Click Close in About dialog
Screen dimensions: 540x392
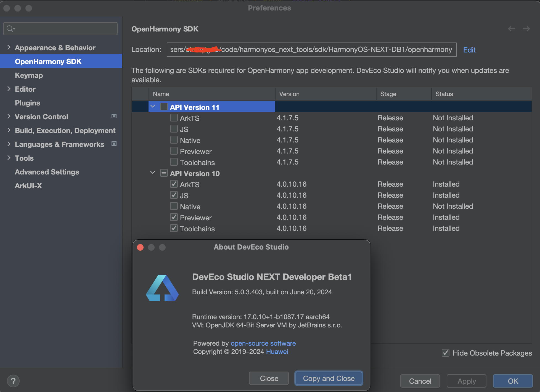pyautogui.click(x=269, y=378)
